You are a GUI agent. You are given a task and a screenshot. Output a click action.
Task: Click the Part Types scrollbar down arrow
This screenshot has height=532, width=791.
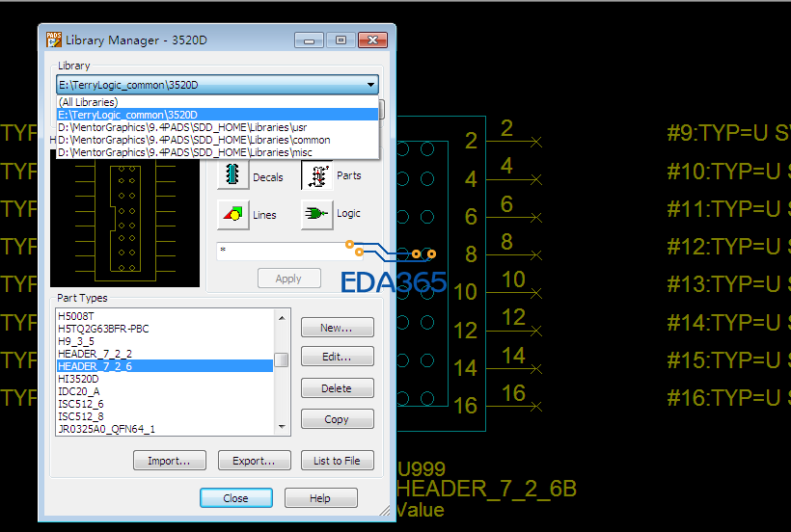(282, 427)
